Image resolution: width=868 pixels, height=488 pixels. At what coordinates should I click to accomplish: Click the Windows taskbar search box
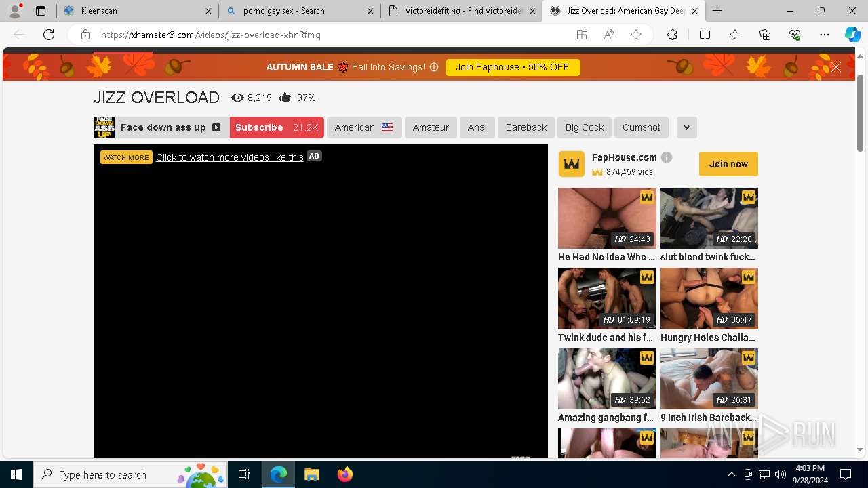(131, 474)
